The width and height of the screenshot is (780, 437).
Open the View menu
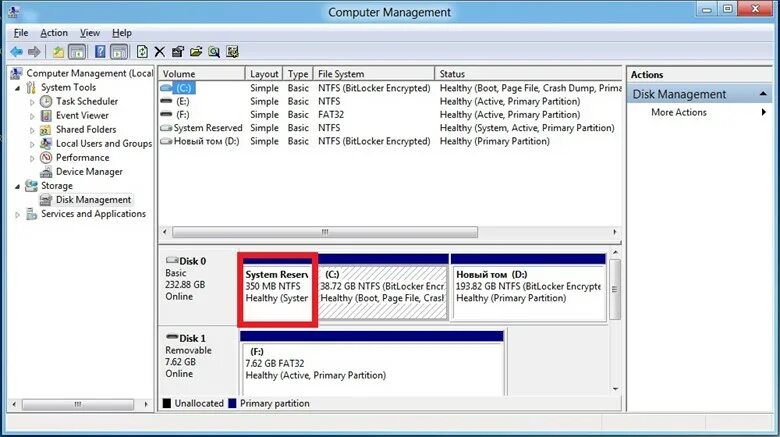90,33
